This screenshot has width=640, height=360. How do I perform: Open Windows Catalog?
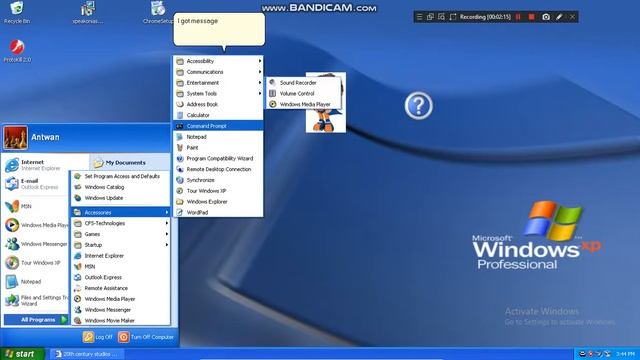point(120,187)
